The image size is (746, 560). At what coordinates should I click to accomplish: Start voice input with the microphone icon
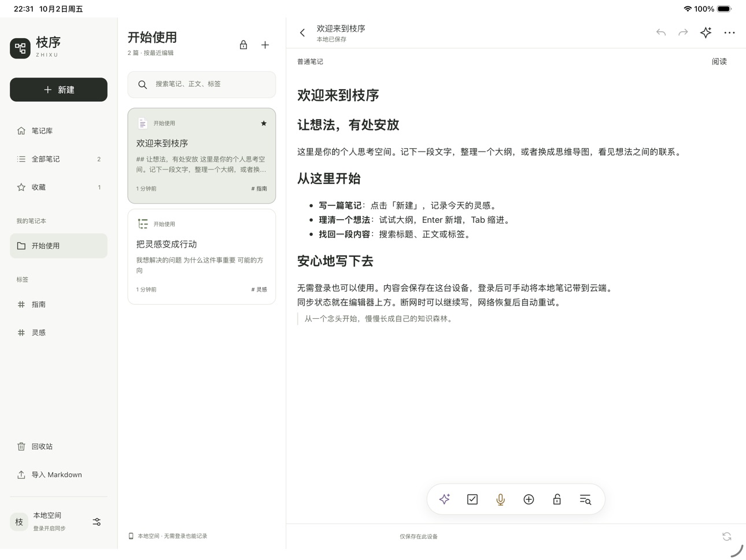tap(501, 499)
